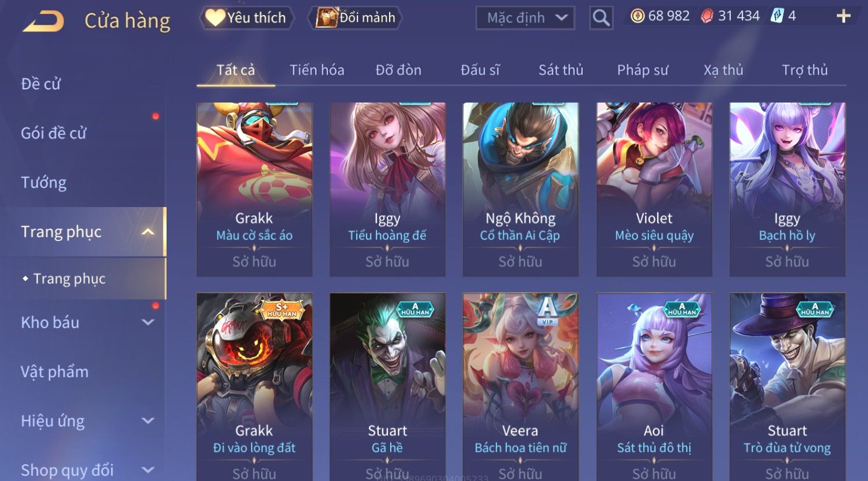Image resolution: width=868 pixels, height=481 pixels.
Task: Click the gold coin currency icon
Action: pos(637,16)
